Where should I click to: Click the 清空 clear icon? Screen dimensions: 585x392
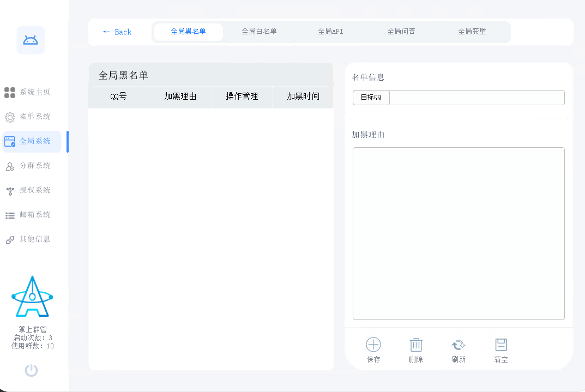click(500, 349)
